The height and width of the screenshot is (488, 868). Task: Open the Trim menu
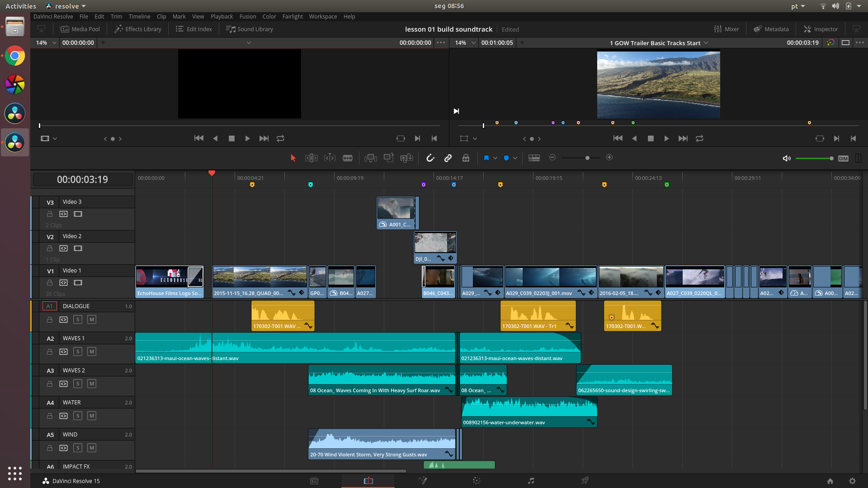pos(116,16)
